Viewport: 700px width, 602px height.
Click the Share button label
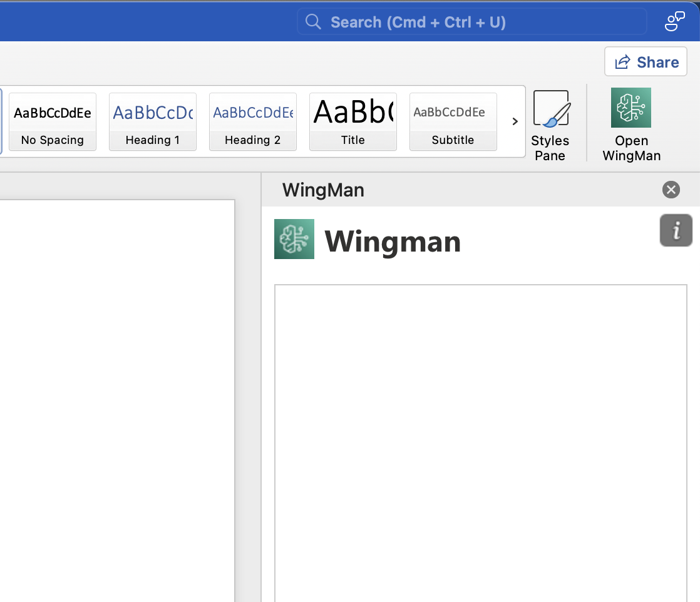pyautogui.click(x=657, y=63)
